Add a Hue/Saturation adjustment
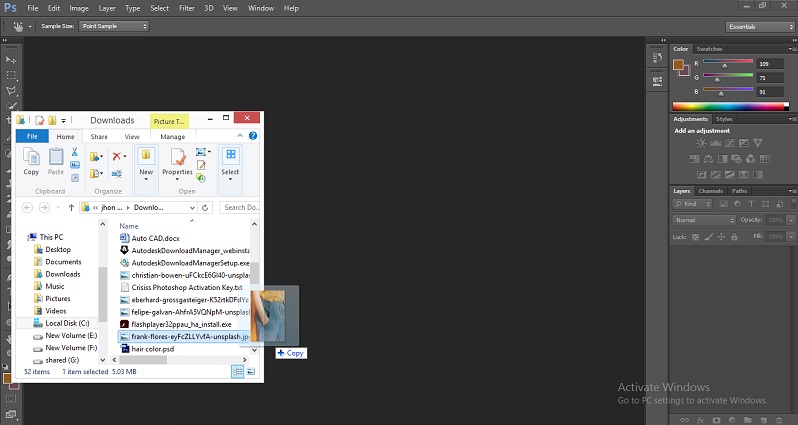The height and width of the screenshot is (425, 798). tap(694, 159)
